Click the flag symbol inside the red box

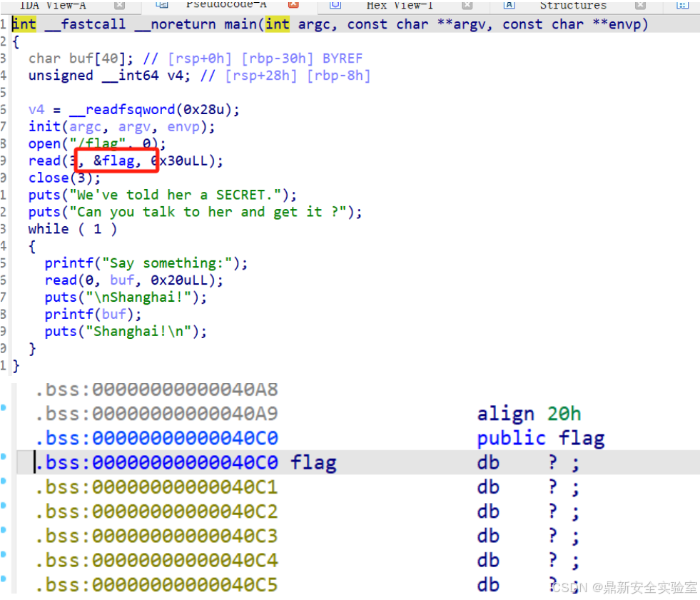pyautogui.click(x=116, y=161)
